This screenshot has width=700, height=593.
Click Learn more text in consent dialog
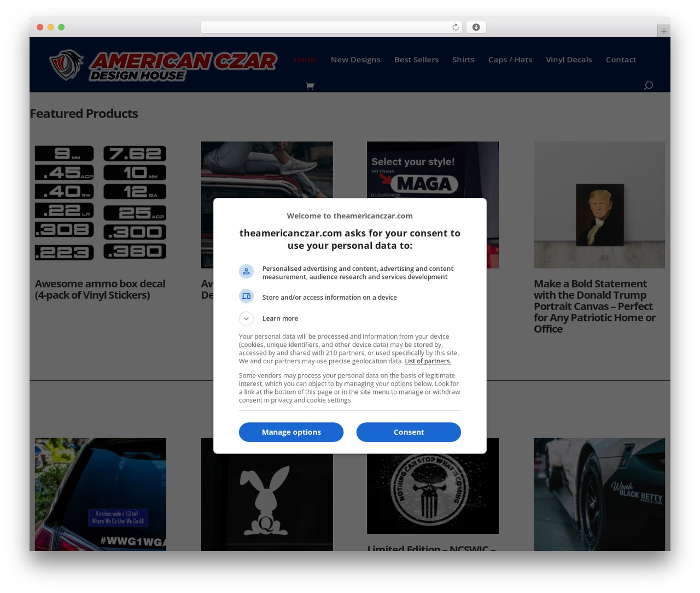click(280, 318)
